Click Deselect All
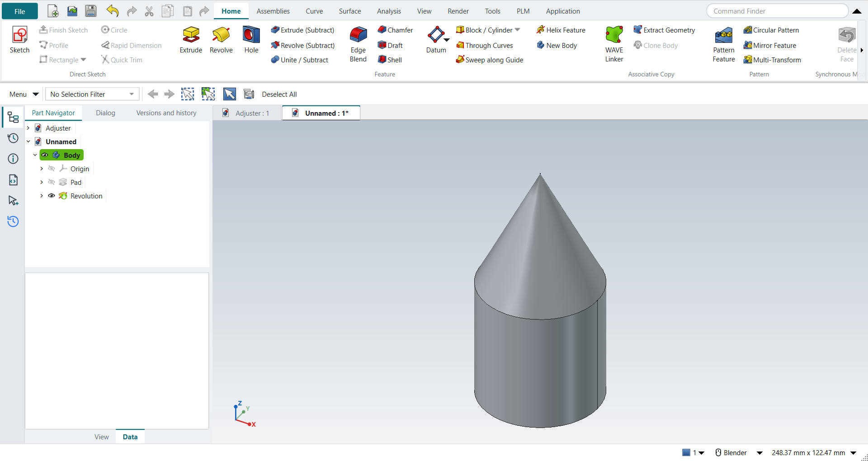This screenshot has width=868, height=461. [279, 94]
